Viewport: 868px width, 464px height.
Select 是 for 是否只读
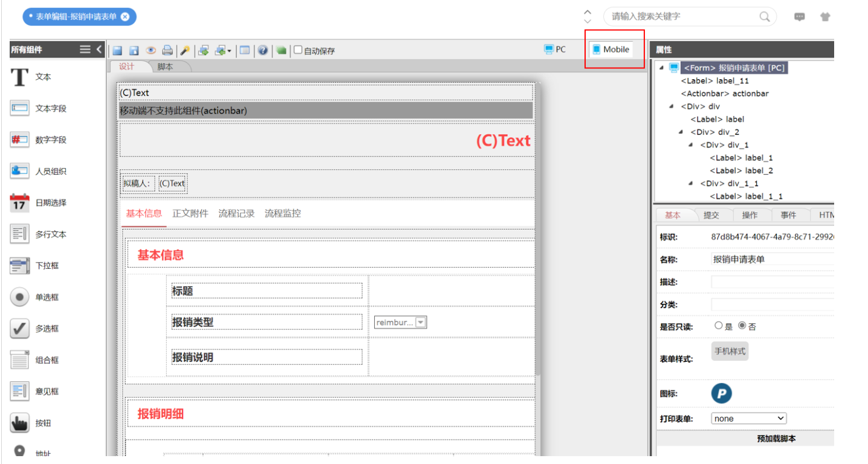(718, 326)
